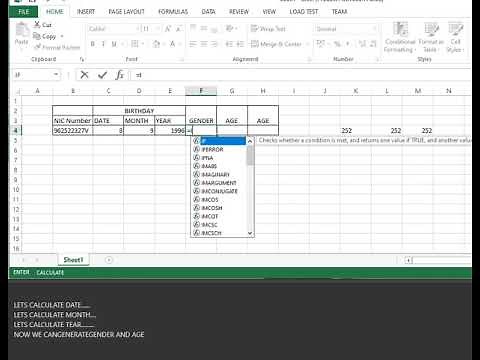
Task: Click the Top Align icon
Action: (193, 28)
